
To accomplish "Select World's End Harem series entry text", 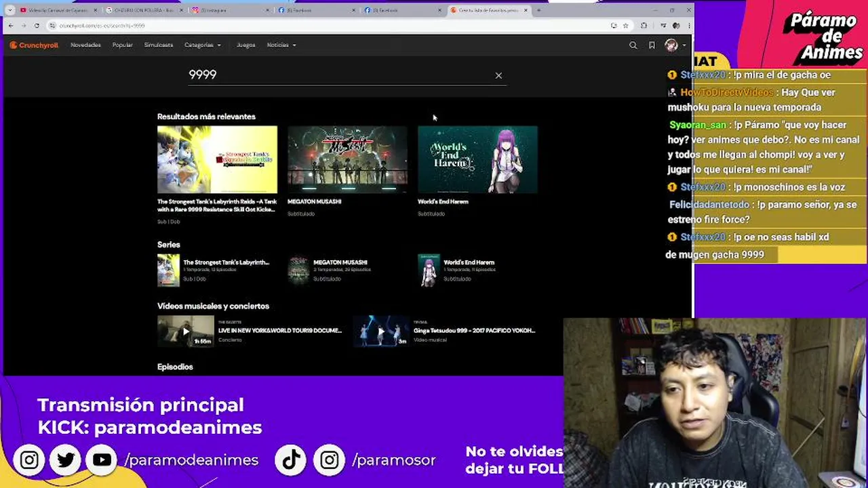I will (x=469, y=262).
